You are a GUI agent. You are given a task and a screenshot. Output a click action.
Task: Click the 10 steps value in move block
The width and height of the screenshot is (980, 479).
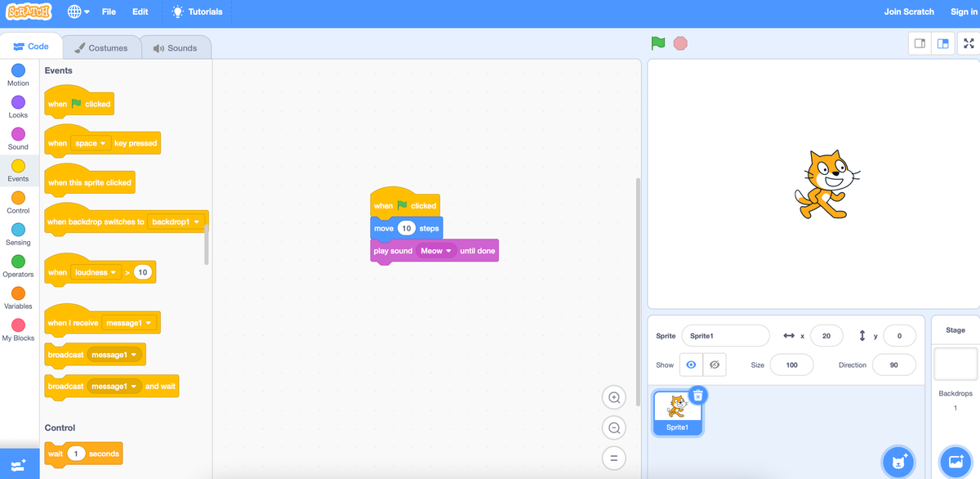pos(406,228)
